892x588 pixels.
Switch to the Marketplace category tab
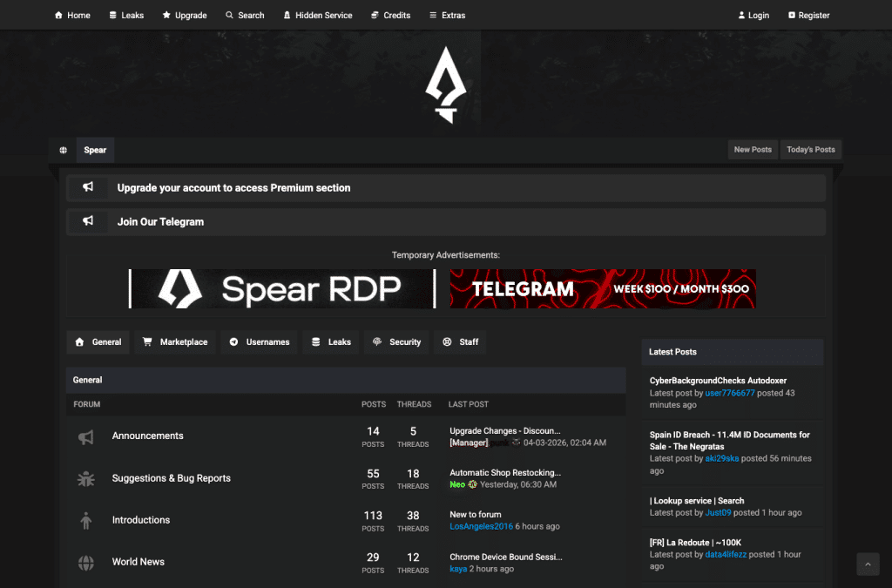[174, 341]
